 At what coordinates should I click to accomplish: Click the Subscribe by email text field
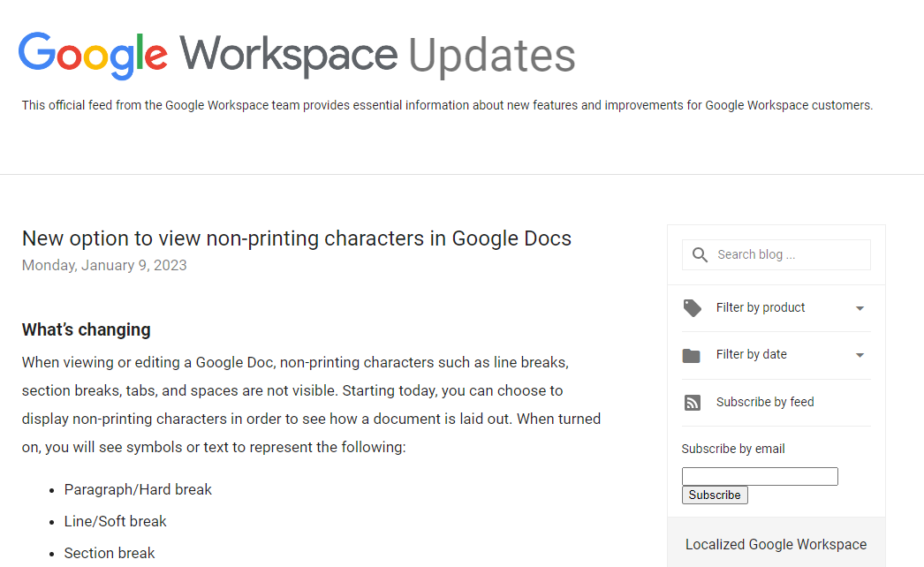(x=759, y=476)
